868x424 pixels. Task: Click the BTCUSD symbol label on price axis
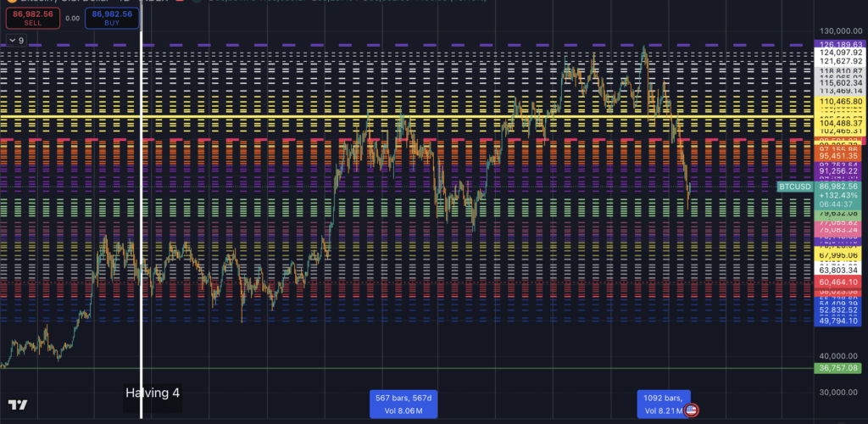(793, 186)
